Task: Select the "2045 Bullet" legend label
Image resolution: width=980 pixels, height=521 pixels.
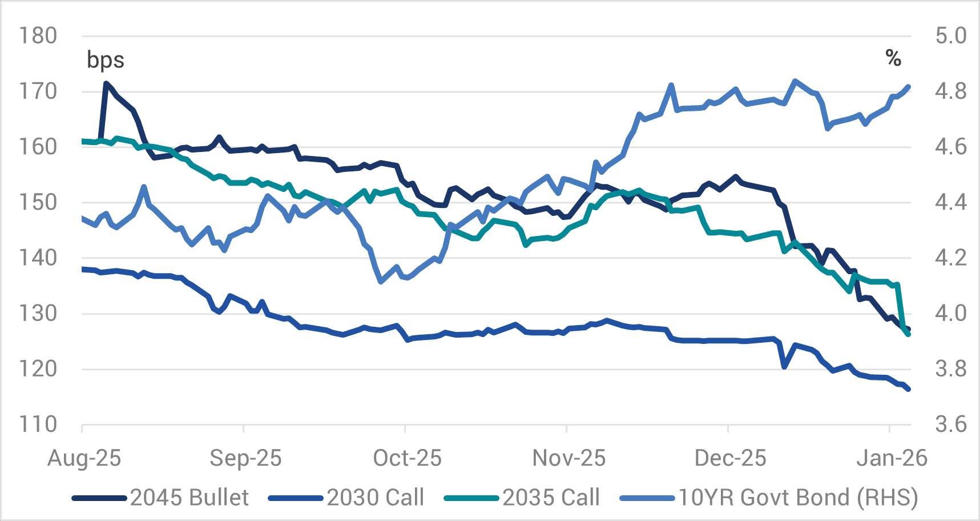Action: [x=189, y=498]
